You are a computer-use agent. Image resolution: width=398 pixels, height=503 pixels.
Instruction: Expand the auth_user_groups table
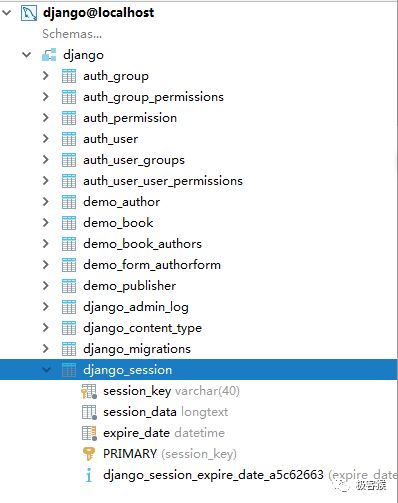(46, 160)
